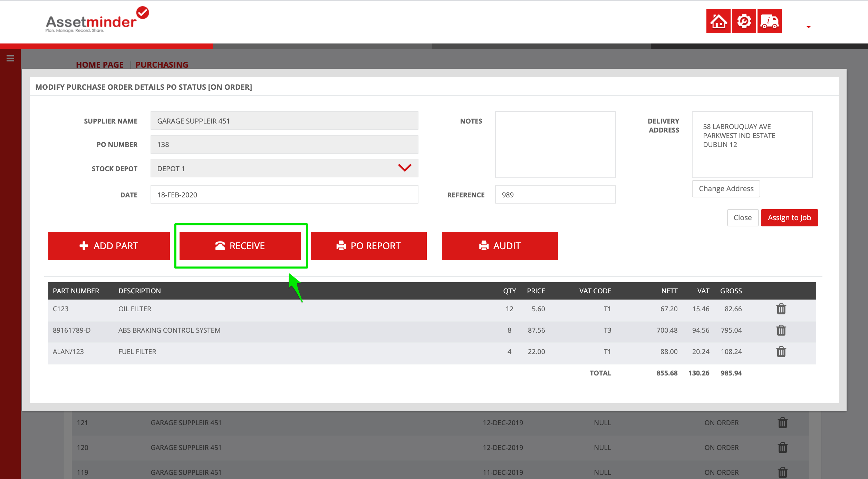This screenshot has width=868, height=479.
Task: Go to PURCHASING breadcrumb
Action: coord(162,65)
